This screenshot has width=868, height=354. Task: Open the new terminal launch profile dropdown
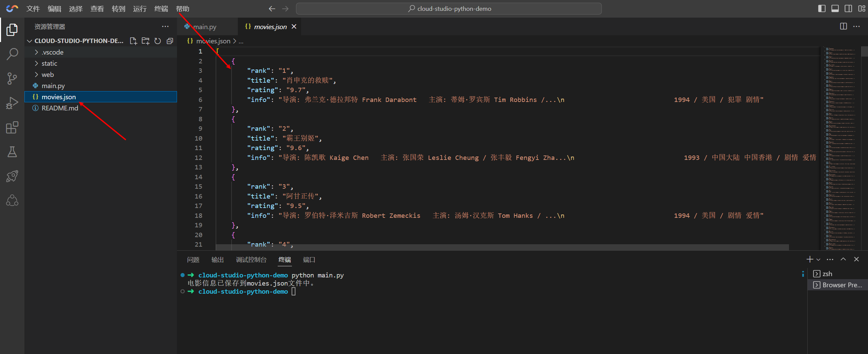[818, 259]
